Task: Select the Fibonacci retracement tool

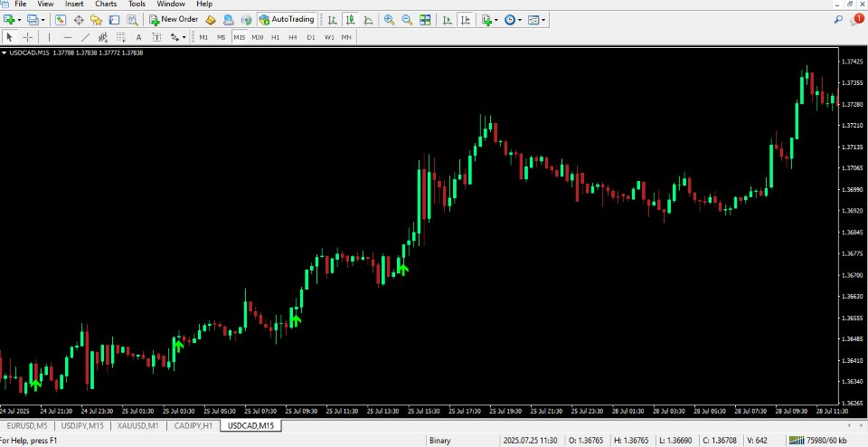Action: (x=120, y=37)
